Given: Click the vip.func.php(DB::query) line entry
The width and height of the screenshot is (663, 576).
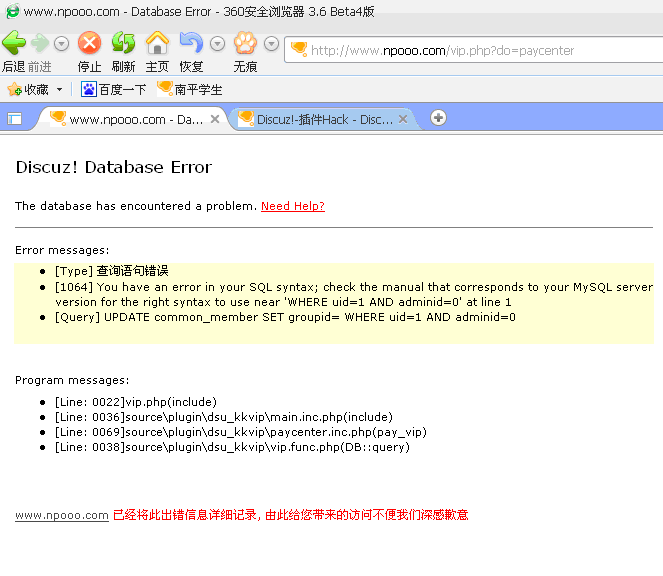Looking at the screenshot, I should 232,447.
